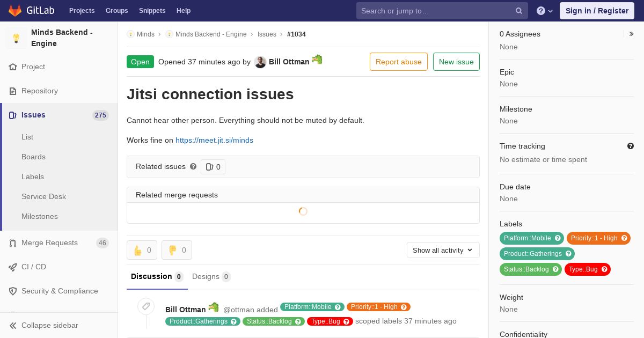Open the Help question mark menu
The height and width of the screenshot is (338, 644).
pyautogui.click(x=545, y=11)
